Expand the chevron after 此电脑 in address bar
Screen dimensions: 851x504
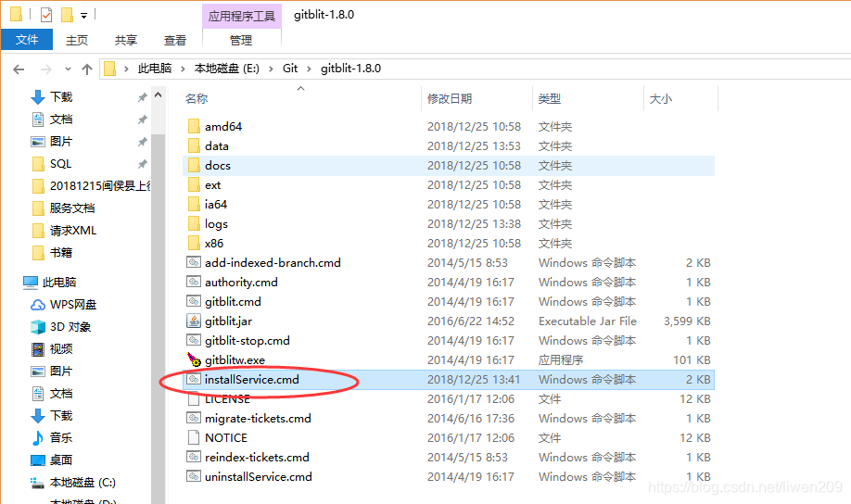183,69
